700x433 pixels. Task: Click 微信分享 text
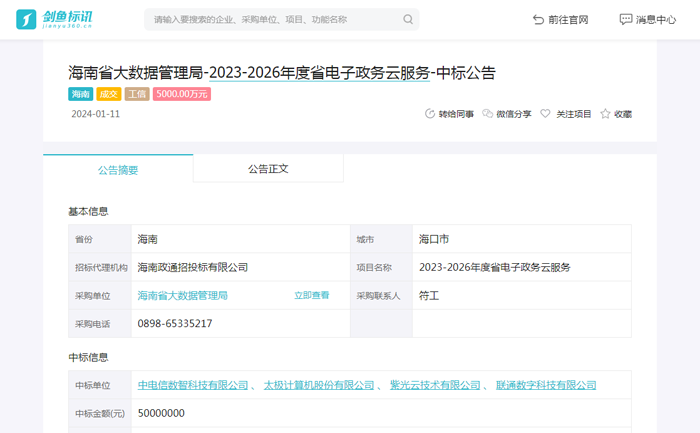pyautogui.click(x=514, y=114)
